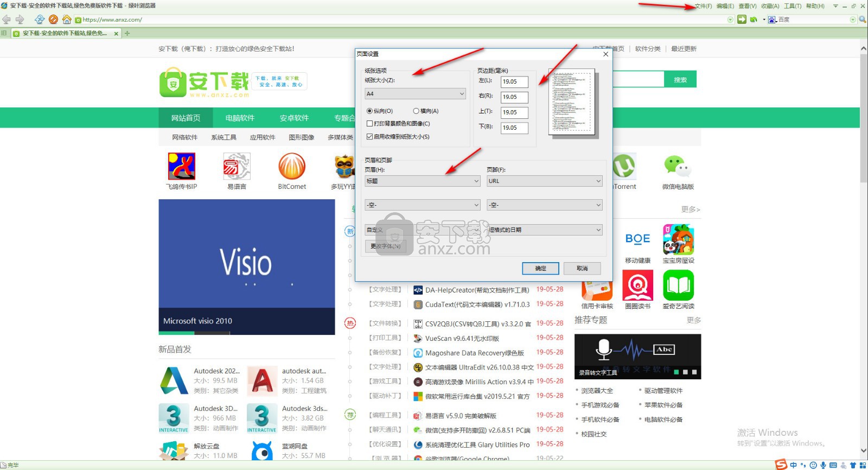The image size is (868, 470).
Task: Open a new tab with plus icon
Action: (127, 33)
